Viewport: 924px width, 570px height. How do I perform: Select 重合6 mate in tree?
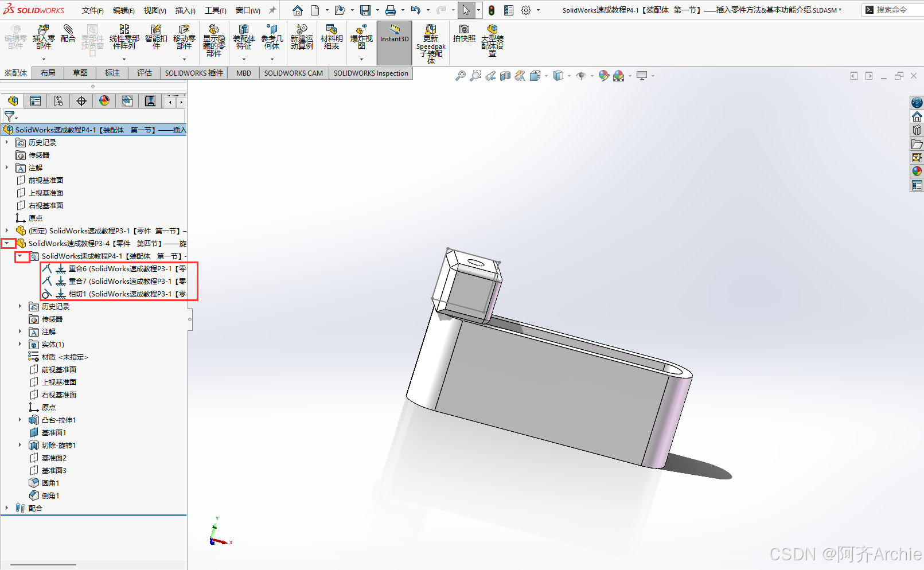coord(114,268)
